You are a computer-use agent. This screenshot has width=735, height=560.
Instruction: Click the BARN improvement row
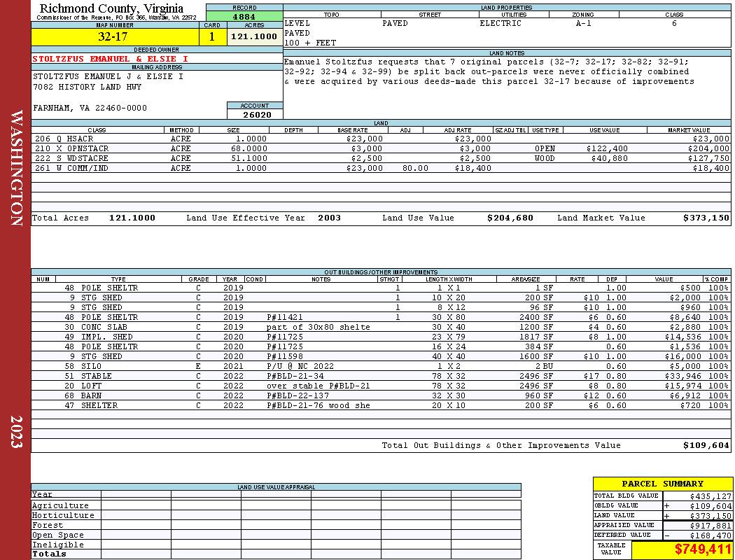coord(381,395)
